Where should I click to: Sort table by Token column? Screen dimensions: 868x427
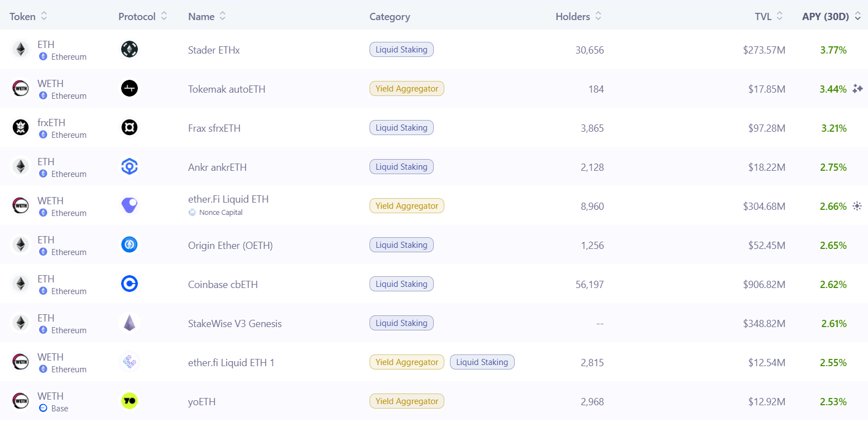[x=28, y=17]
